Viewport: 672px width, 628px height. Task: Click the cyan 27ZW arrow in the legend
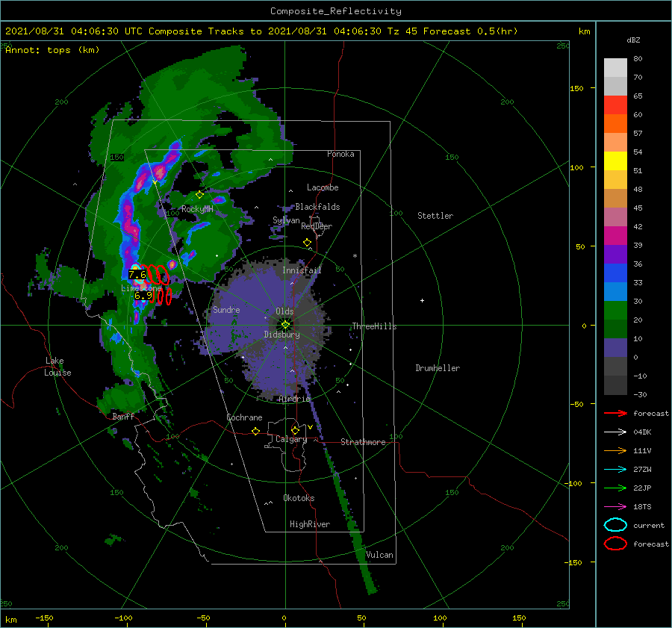pyautogui.click(x=615, y=470)
